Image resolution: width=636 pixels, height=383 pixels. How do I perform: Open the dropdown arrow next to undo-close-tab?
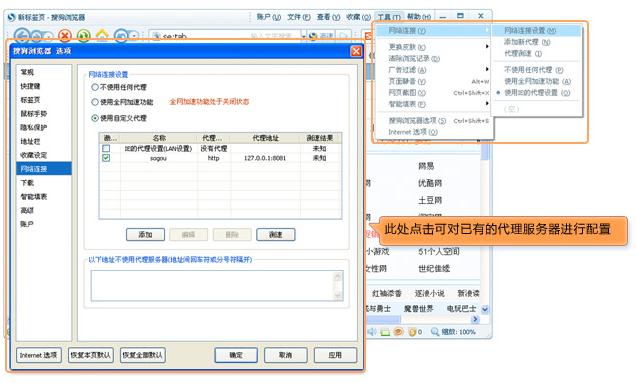[134, 37]
